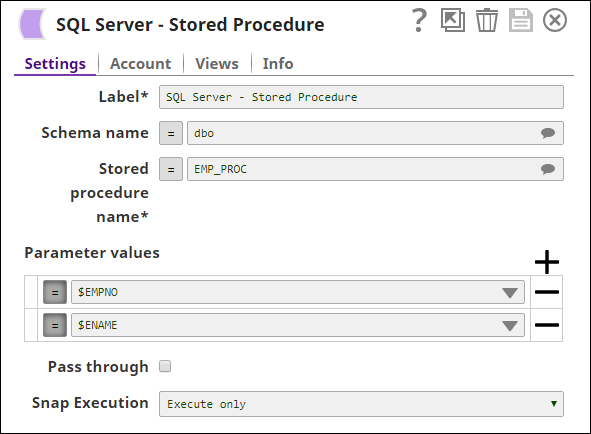Click the Label input field
Screen dimensions: 591x434
point(361,97)
